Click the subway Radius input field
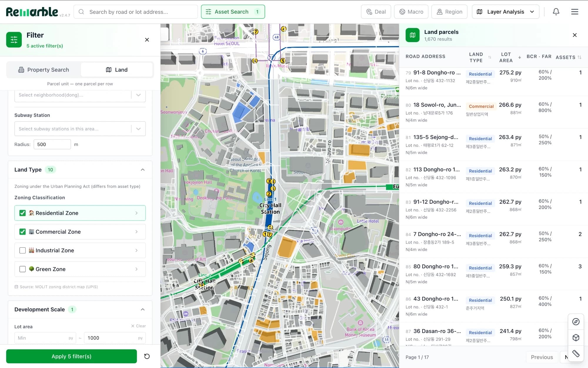The image size is (588, 368). 52,144
